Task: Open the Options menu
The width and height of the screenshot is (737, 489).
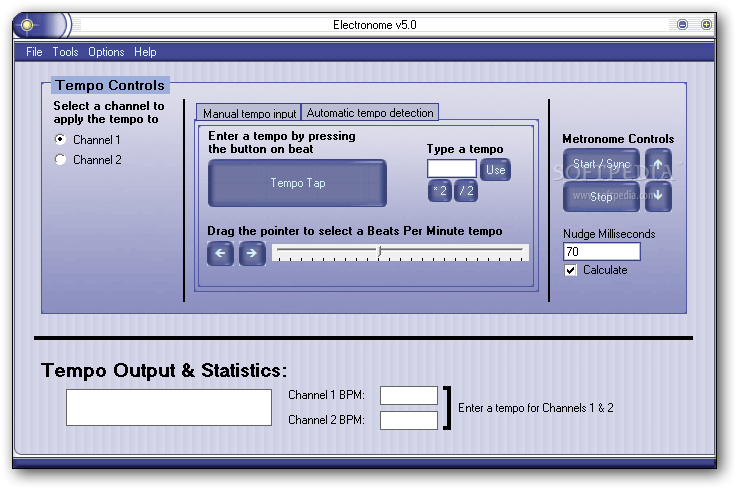Action: click(x=106, y=52)
